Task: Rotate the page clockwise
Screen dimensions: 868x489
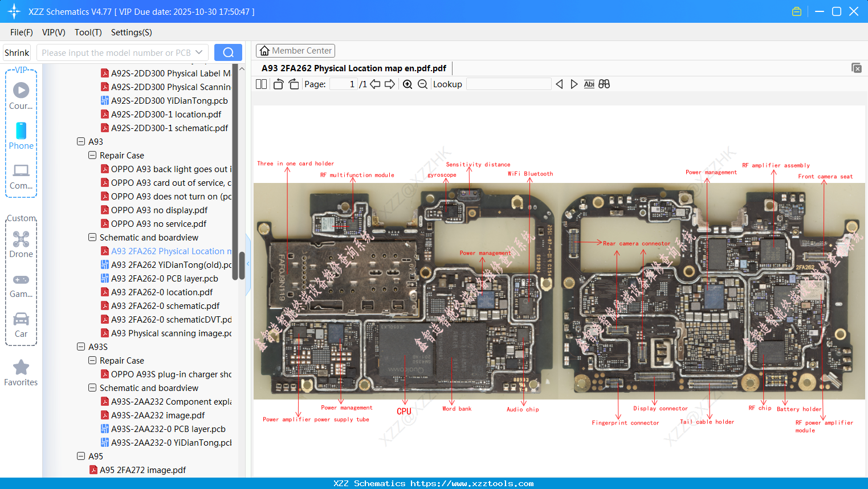Action: click(294, 84)
